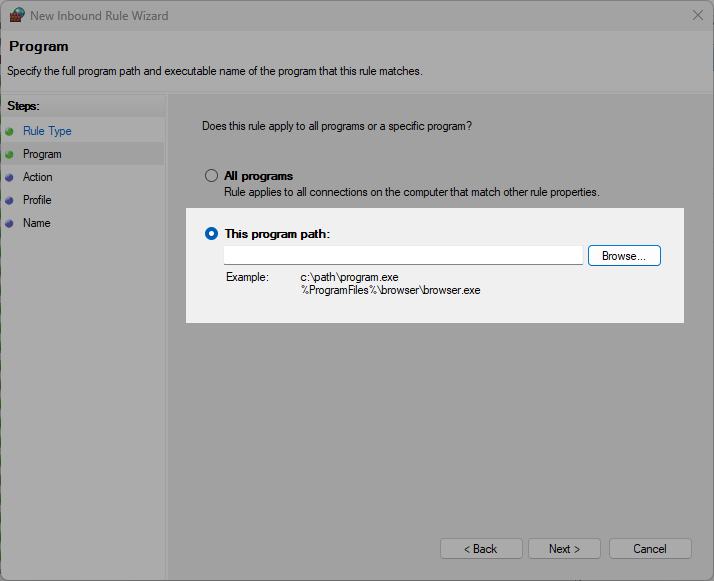The height and width of the screenshot is (581, 714).
Task: Click the blue bullet beside Name
Action: pos(10,224)
